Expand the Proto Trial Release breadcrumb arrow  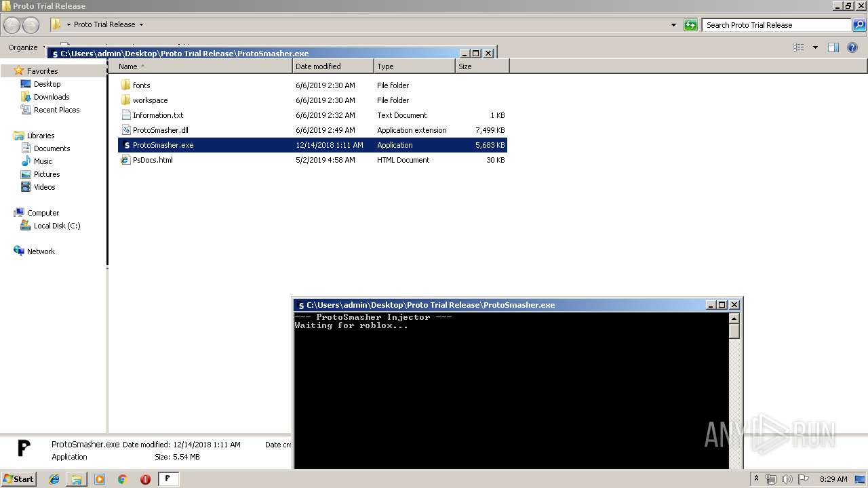[141, 24]
